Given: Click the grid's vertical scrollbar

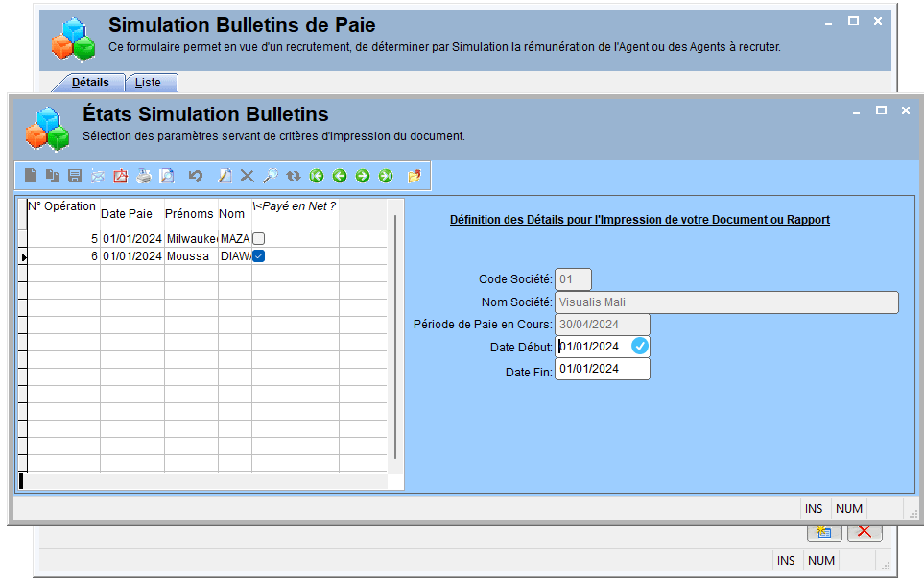Looking at the screenshot, I should click(x=395, y=337).
